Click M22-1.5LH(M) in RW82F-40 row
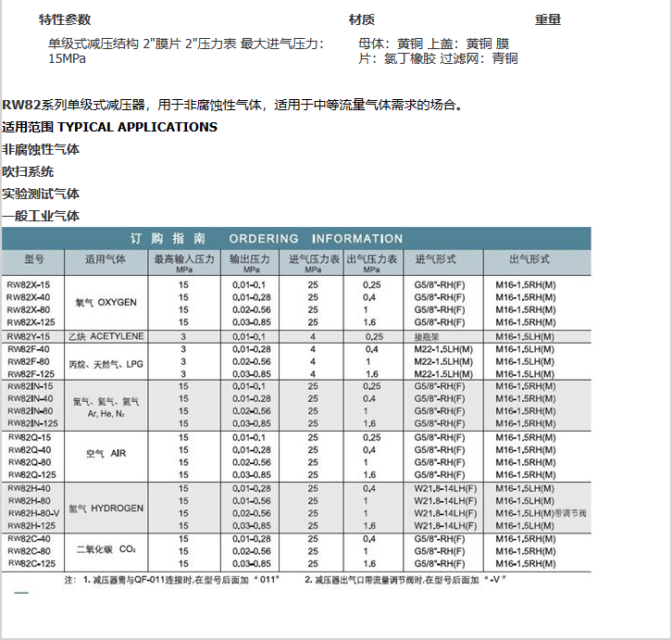This screenshot has height=640, width=672. click(443, 349)
